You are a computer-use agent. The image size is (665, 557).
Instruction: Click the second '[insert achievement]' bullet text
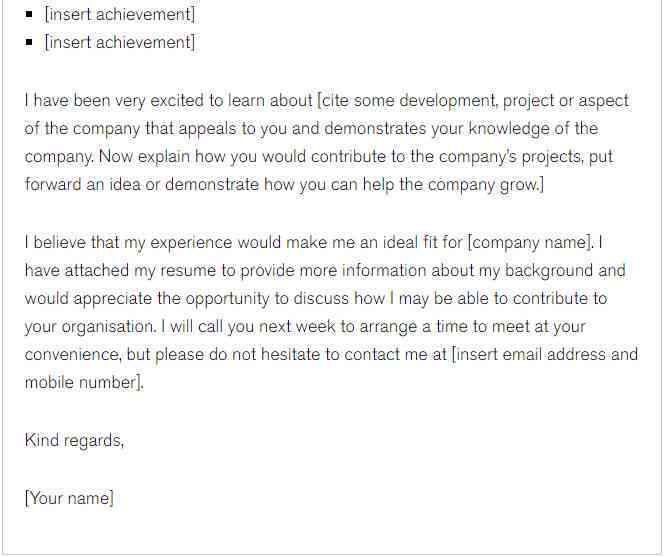pyautogui.click(x=120, y=42)
